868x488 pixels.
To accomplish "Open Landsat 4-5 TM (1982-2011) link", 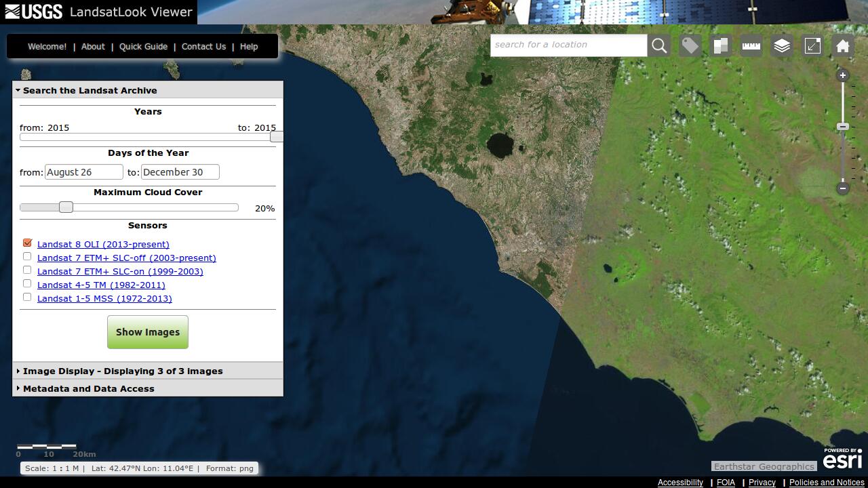I will pos(101,285).
